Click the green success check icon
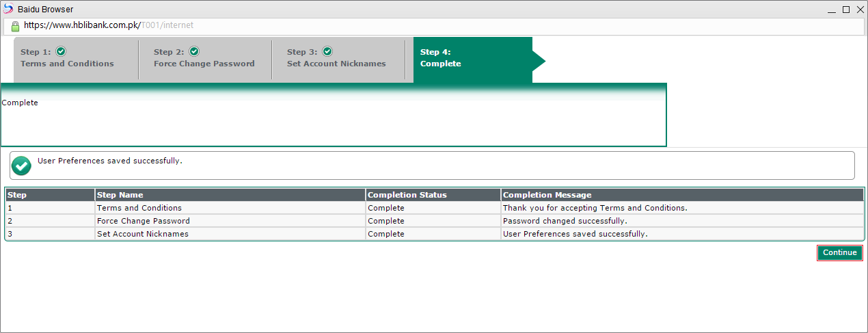The height and width of the screenshot is (333, 868). tap(22, 165)
